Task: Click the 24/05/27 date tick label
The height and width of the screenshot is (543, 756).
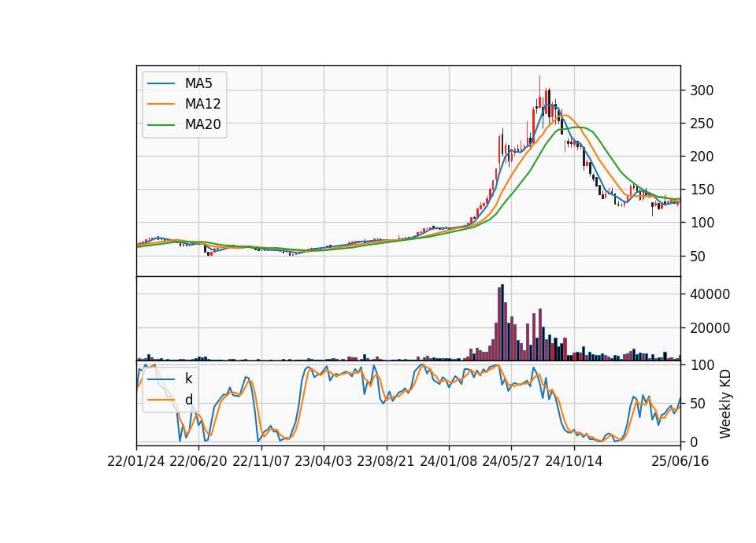Action: [x=511, y=461]
